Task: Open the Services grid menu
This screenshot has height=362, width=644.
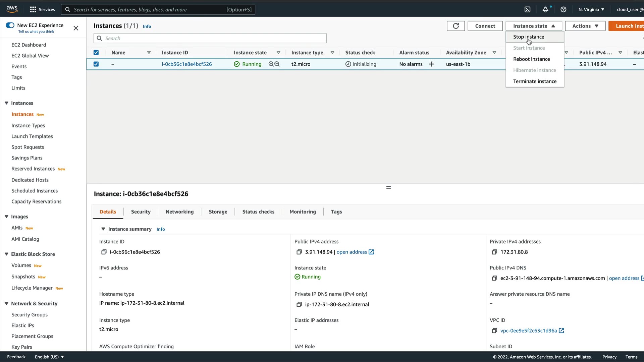Action: click(x=33, y=9)
